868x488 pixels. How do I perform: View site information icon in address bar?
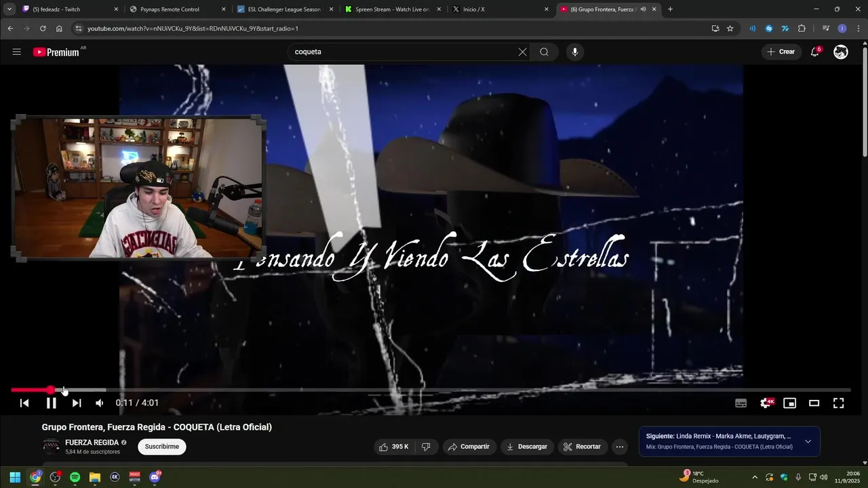click(78, 28)
